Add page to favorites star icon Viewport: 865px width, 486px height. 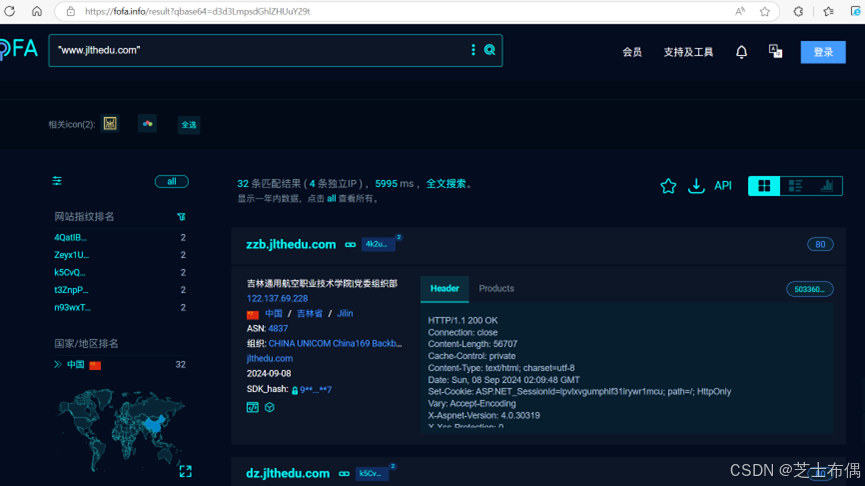click(765, 11)
